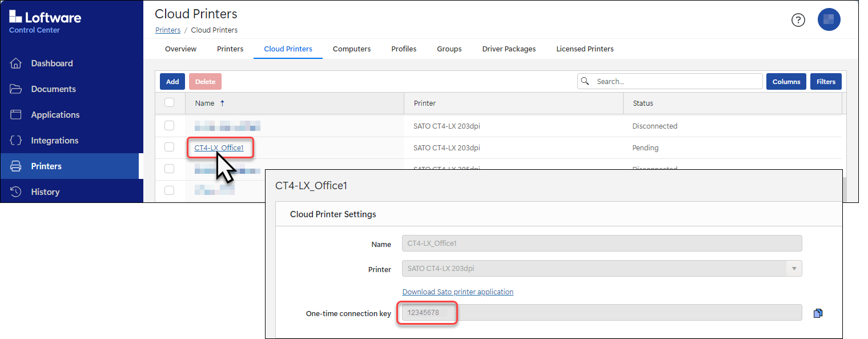Open the user account avatar
The image size is (868, 339).
click(x=829, y=20)
